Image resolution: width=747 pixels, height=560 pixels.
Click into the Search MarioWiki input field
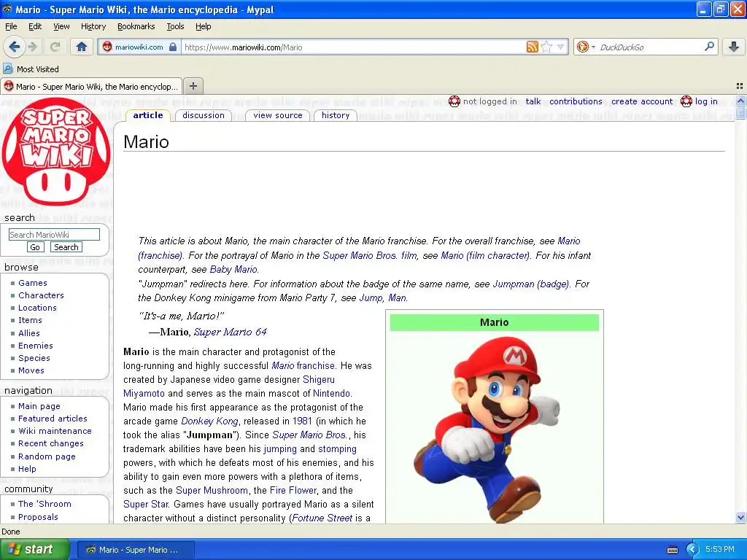tap(54, 234)
